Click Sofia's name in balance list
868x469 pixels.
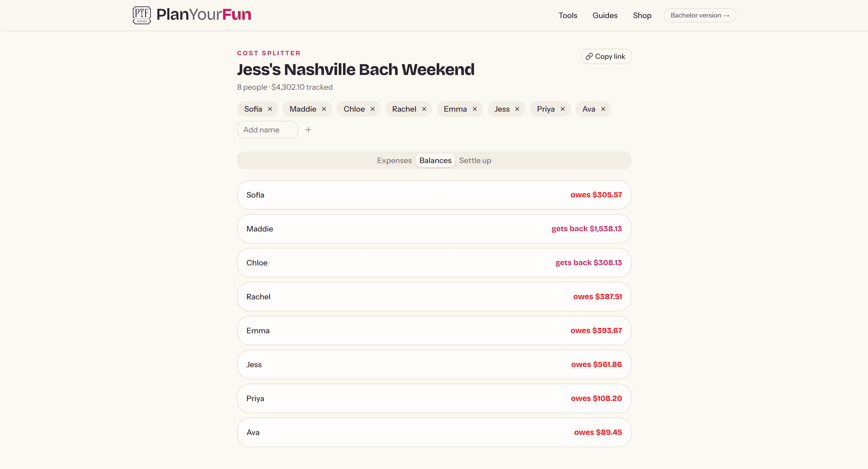(x=255, y=195)
